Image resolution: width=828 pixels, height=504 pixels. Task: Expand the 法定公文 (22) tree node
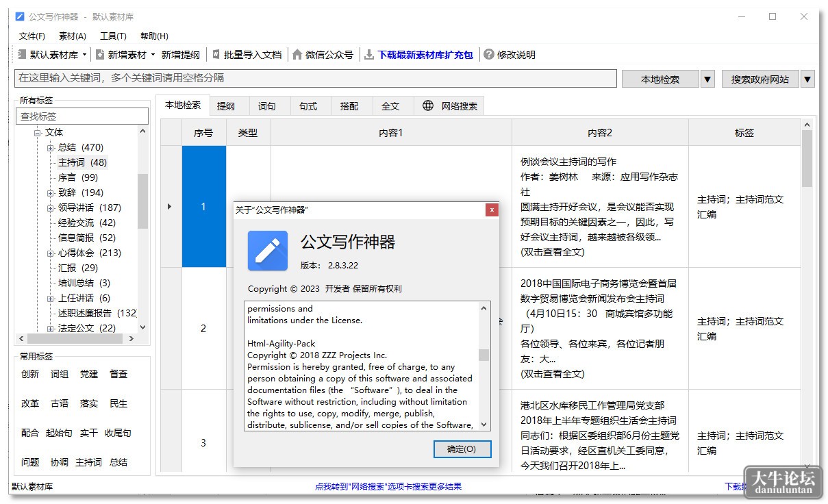click(x=50, y=329)
